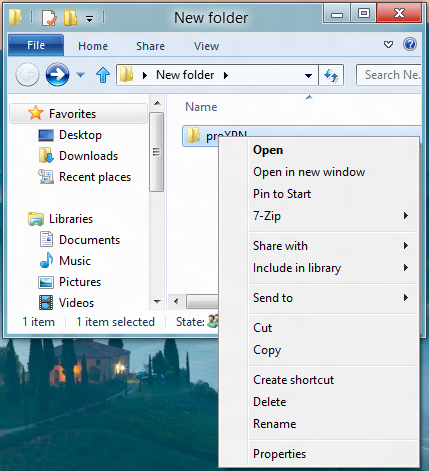Screen dimensions: 429x471
Task: Open the Videos library
Action: click(x=77, y=303)
